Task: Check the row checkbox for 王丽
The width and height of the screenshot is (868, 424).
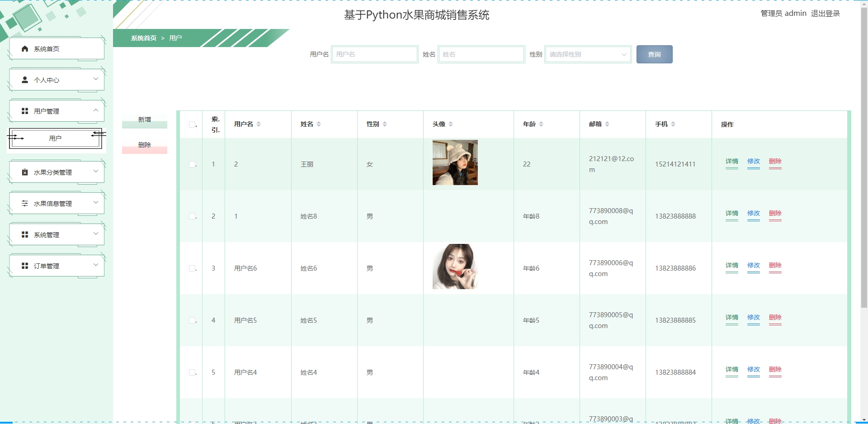Action: pyautogui.click(x=192, y=164)
